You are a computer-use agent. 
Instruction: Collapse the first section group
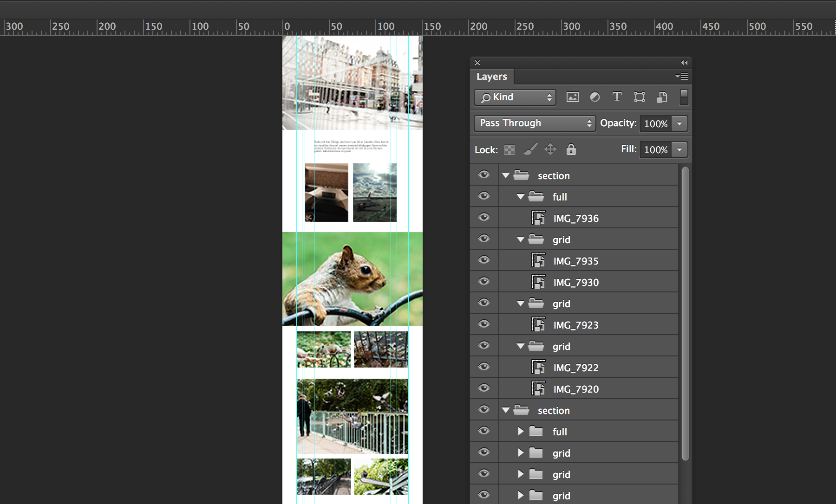(x=505, y=175)
